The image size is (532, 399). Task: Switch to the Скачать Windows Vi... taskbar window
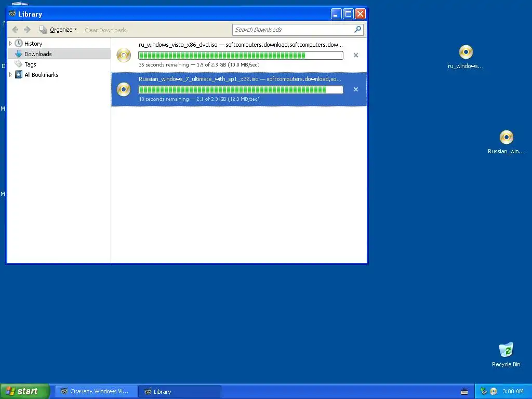click(x=96, y=392)
